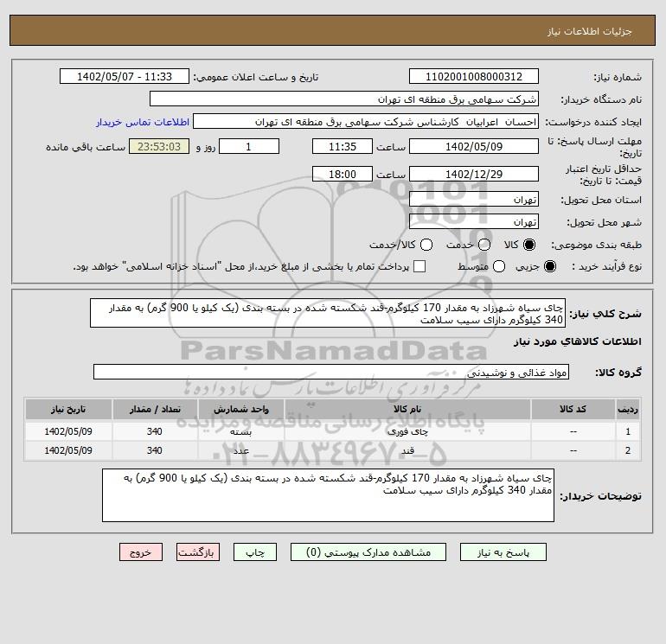666x644 pixels.
Task: Click the بسته unit cell
Action: (240, 431)
